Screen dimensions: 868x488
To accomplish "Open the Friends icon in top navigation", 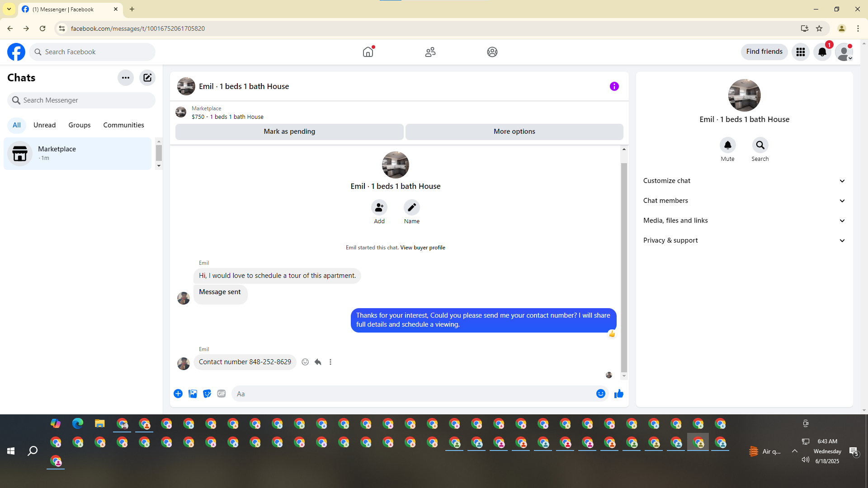I will 430,52.
